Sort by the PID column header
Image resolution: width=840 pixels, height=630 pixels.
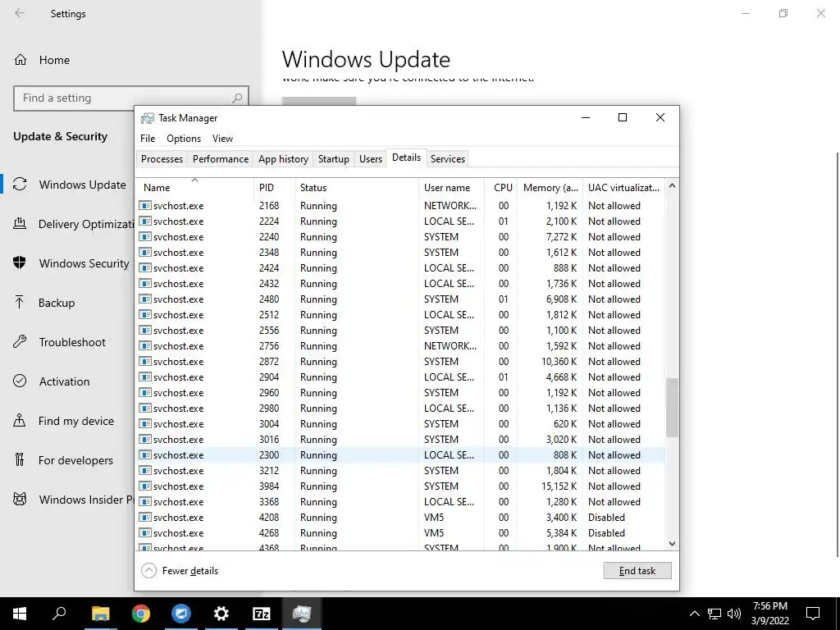pos(274,188)
